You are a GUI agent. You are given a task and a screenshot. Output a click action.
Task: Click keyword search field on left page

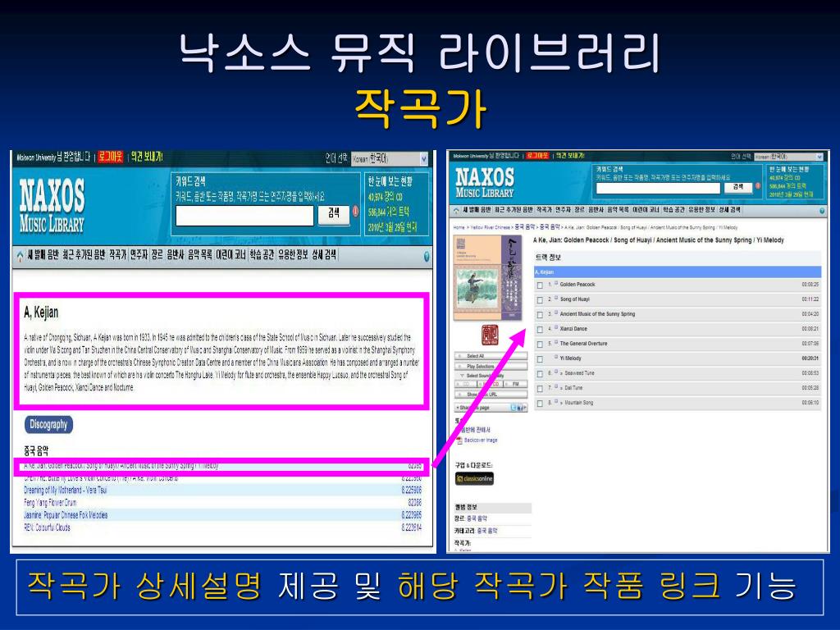[x=244, y=216]
